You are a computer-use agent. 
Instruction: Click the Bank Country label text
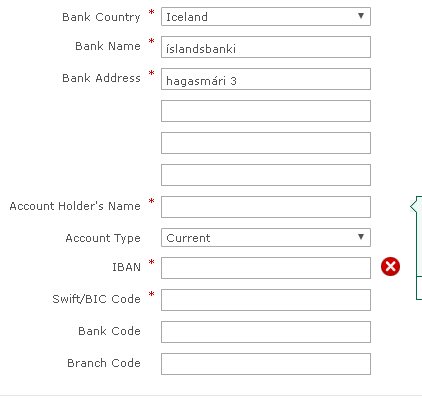click(x=101, y=17)
